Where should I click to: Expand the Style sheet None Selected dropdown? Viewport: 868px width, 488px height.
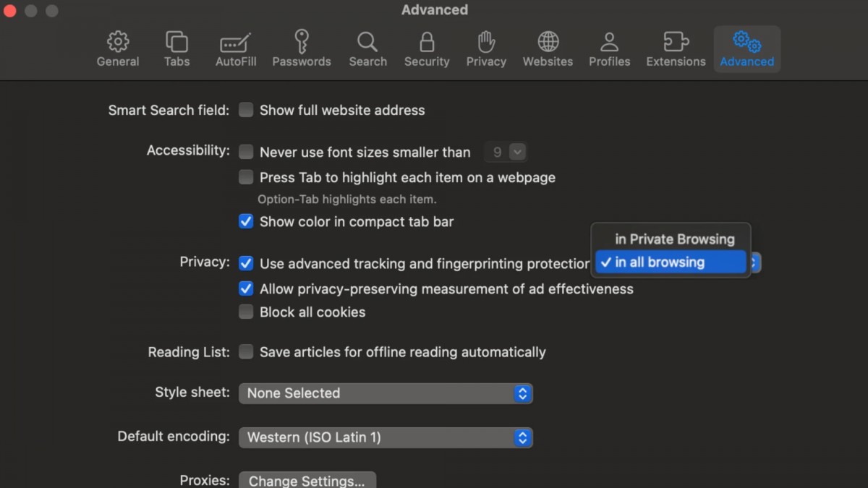click(x=386, y=393)
